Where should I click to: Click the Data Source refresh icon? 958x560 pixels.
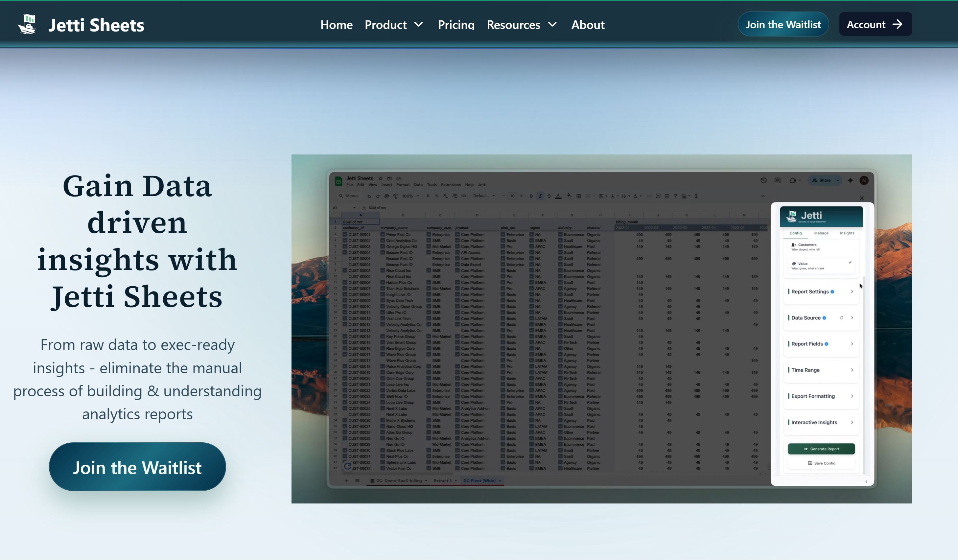point(841,318)
